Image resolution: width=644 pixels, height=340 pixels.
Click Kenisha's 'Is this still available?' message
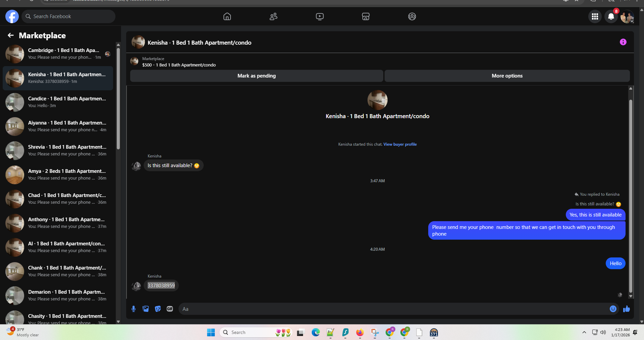coord(174,165)
